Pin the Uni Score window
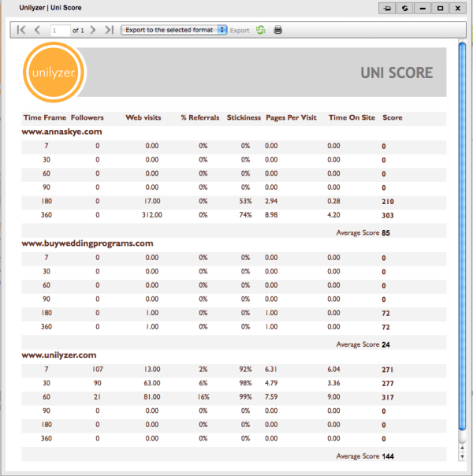 (387, 8)
